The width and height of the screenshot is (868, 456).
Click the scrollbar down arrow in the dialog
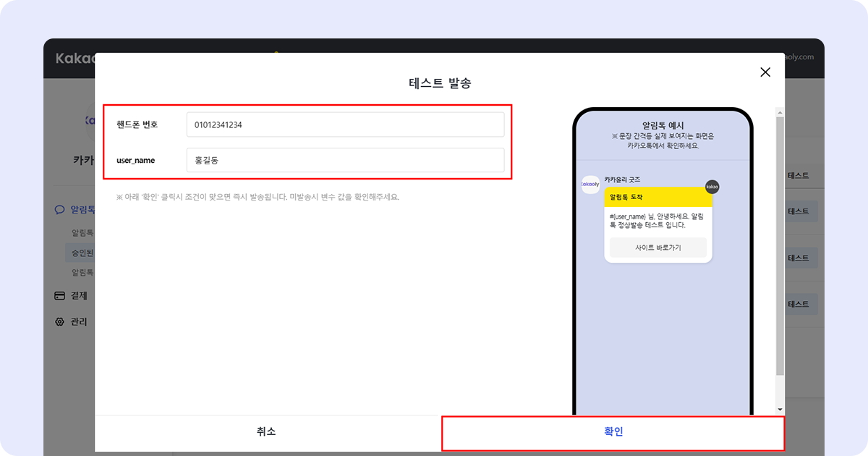[x=780, y=410]
